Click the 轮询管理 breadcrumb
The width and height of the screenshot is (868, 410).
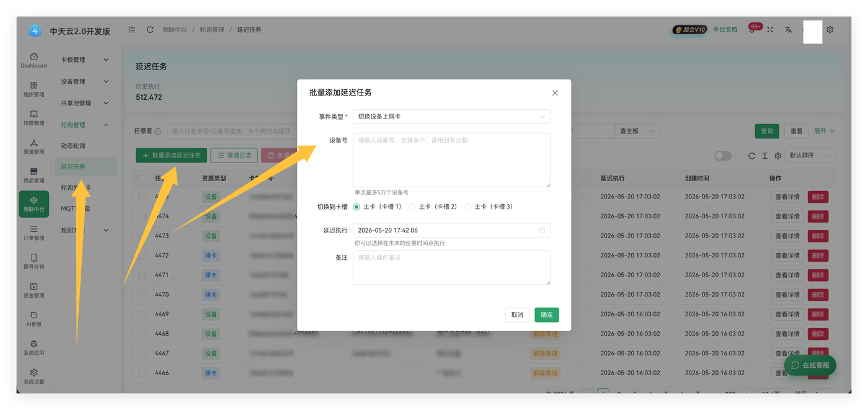point(212,30)
